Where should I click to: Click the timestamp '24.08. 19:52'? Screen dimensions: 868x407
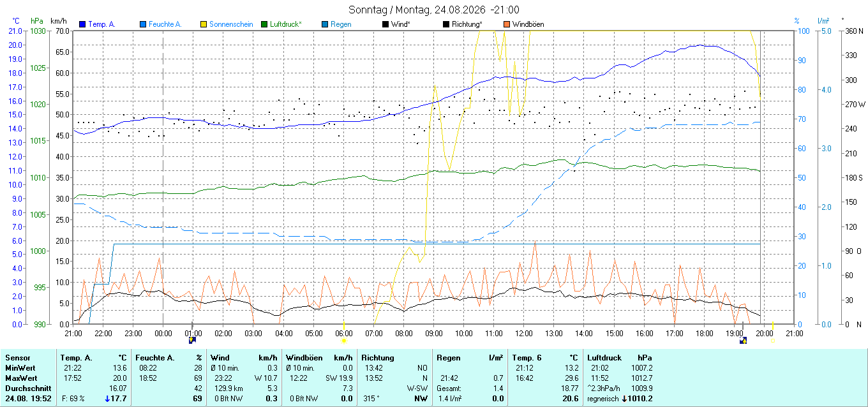[x=28, y=399]
